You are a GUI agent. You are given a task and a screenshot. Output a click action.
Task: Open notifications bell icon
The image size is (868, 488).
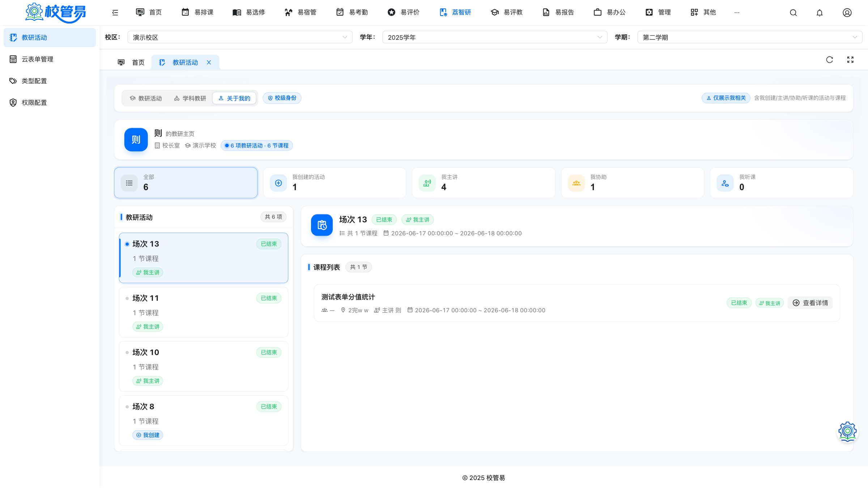coord(820,13)
